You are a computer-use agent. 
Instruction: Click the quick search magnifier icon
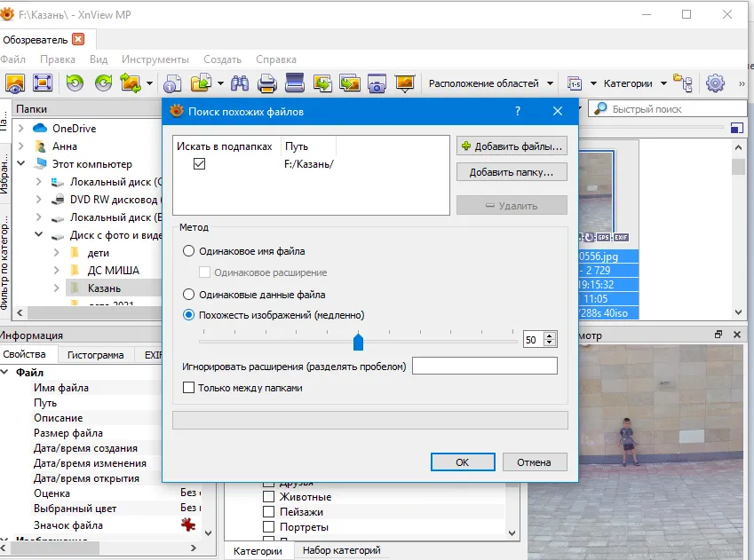pyautogui.click(x=600, y=108)
